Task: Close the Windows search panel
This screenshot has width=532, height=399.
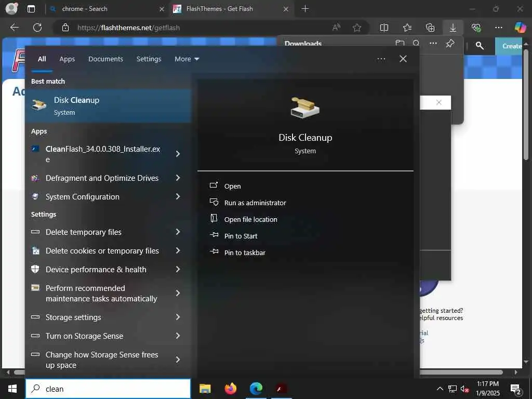Action: point(403,59)
